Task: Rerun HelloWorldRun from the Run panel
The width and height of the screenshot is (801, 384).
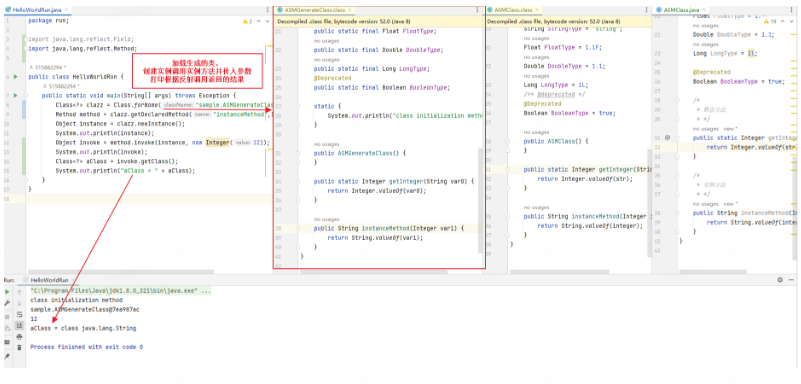Action: [7, 292]
